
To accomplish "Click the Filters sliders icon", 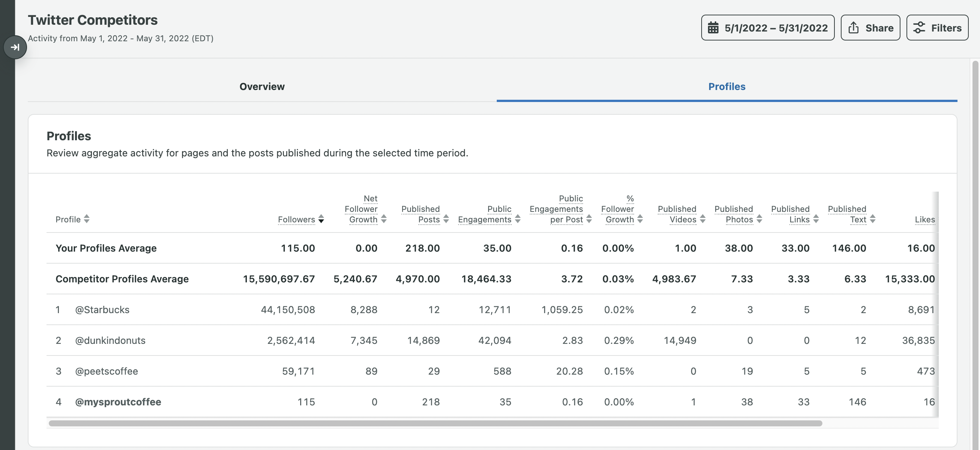I will 919,27.
